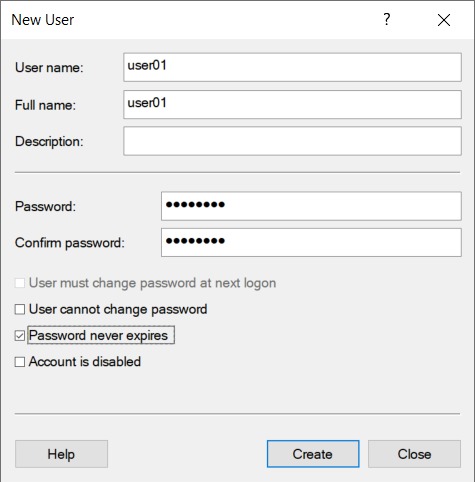The height and width of the screenshot is (482, 475).
Task: Click the "Confirm password:" label
Action: tap(70, 243)
